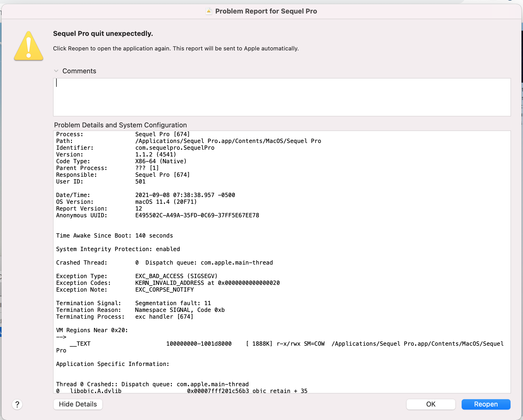Click Reopen to relaunch Sequel Pro

click(486, 404)
